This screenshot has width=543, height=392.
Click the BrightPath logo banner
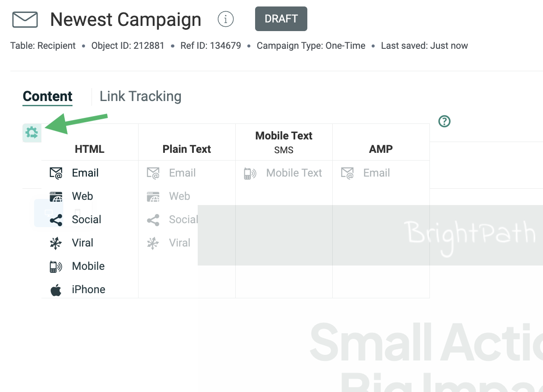471,235
